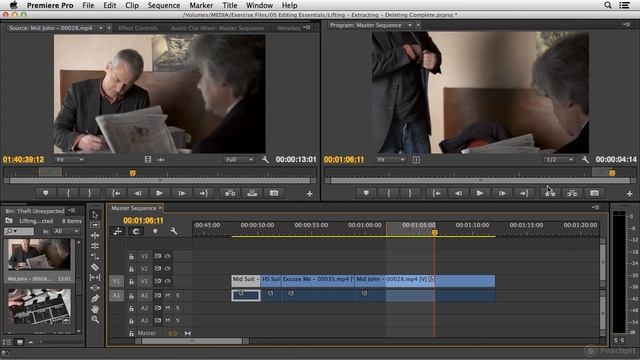Image resolution: width=640 pixels, height=360 pixels.
Task: Solo track A2
Action: (178, 308)
